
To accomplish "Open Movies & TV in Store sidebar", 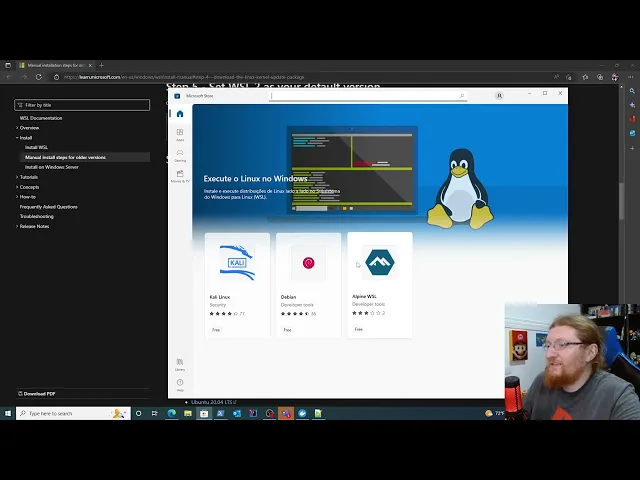I will tap(180, 176).
